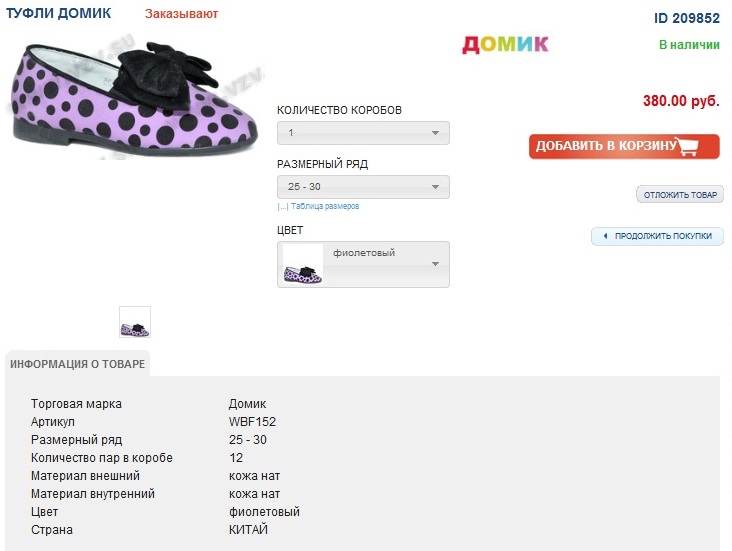The width and height of the screenshot is (732, 551).
Task: Click the purple shoe swatch in color selector
Action: click(303, 264)
